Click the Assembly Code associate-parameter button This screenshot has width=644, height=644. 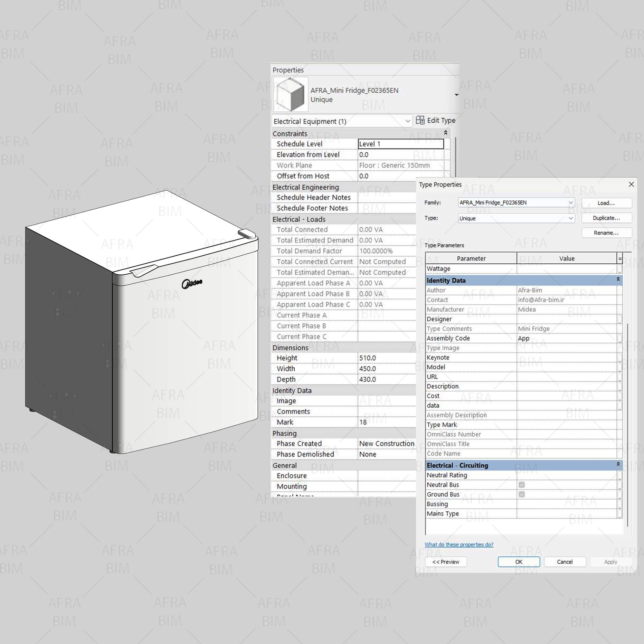(620, 338)
